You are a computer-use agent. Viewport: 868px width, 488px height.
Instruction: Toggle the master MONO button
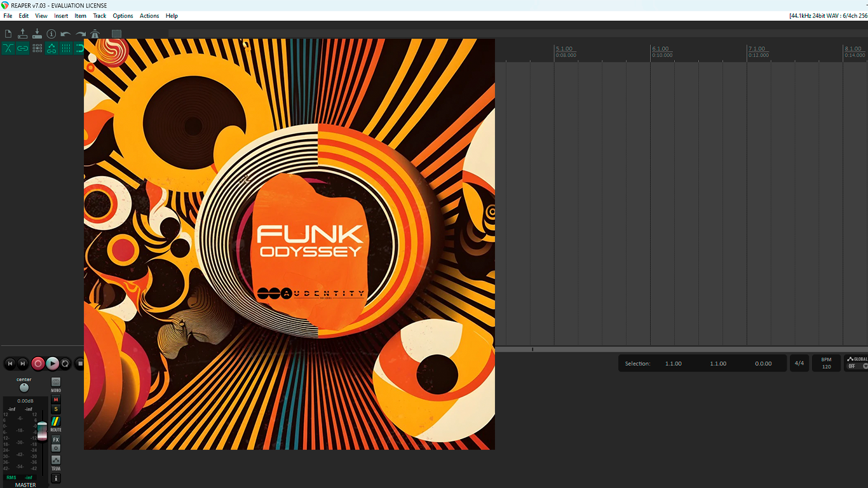[x=56, y=382]
